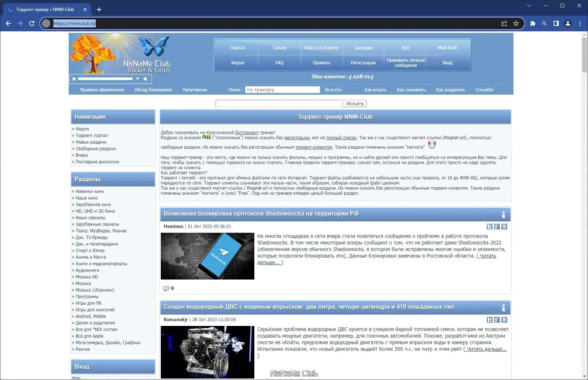Open the browser zoom magnifier icon
588x380 pixels.
pyautogui.click(x=545, y=23)
